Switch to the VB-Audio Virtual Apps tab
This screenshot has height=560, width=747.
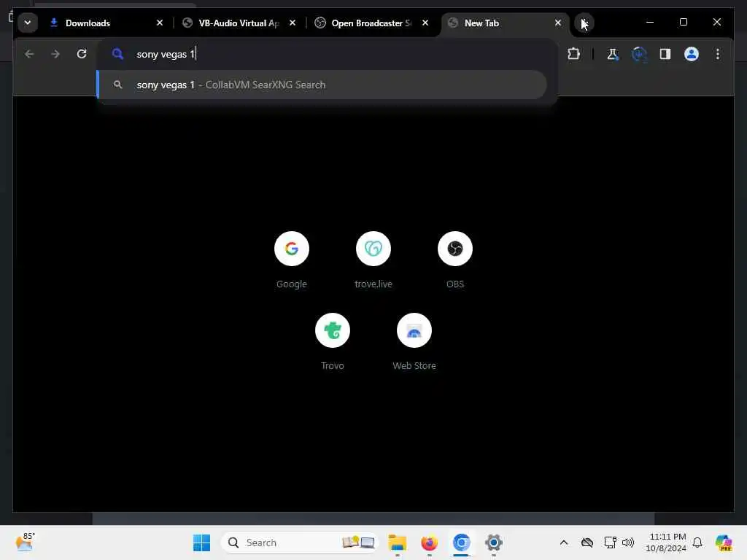click(x=239, y=23)
